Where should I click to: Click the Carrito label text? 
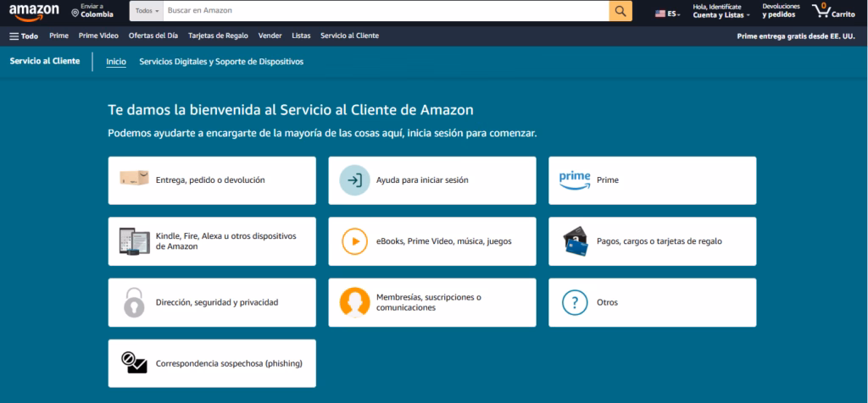coord(843,15)
